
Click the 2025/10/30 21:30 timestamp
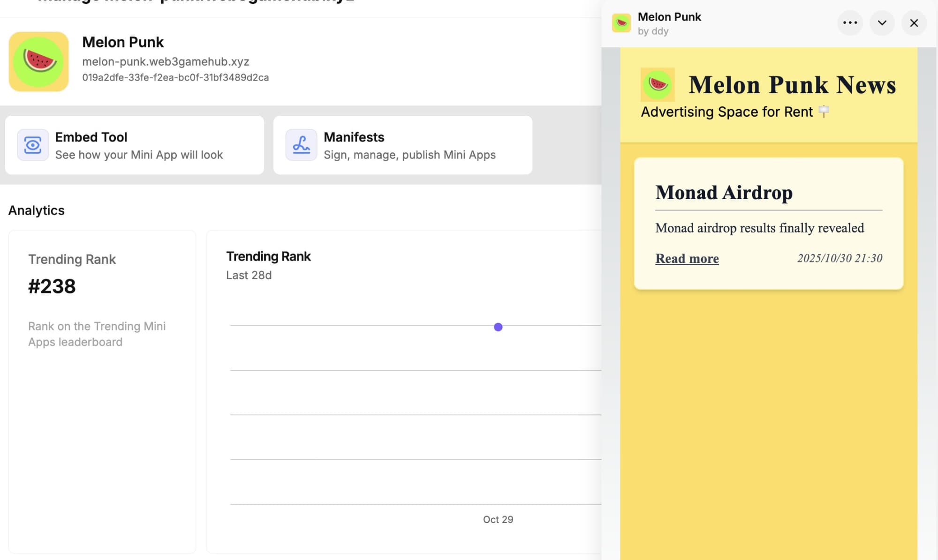tap(840, 258)
